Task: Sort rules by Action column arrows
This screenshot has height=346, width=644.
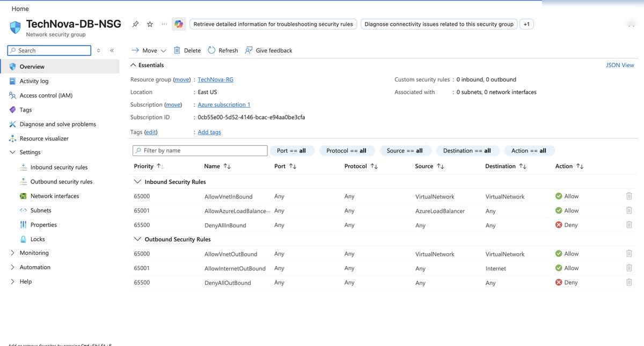Action: 580,166
